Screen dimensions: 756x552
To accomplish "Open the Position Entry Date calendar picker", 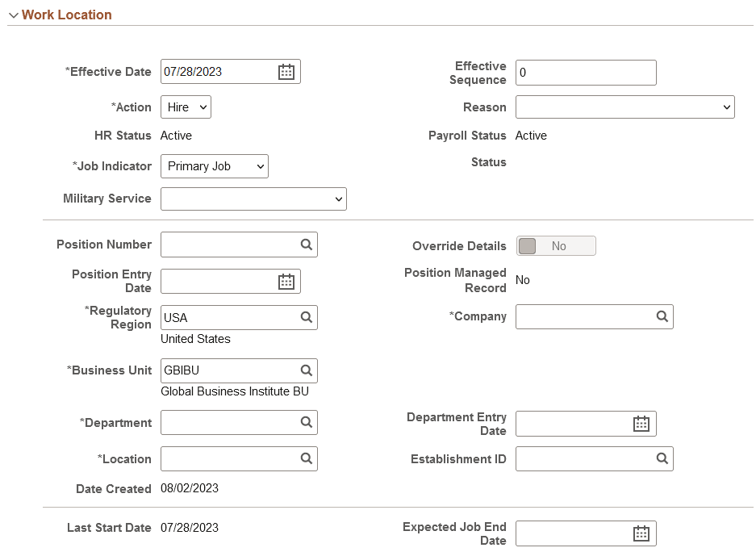I will click(x=286, y=281).
